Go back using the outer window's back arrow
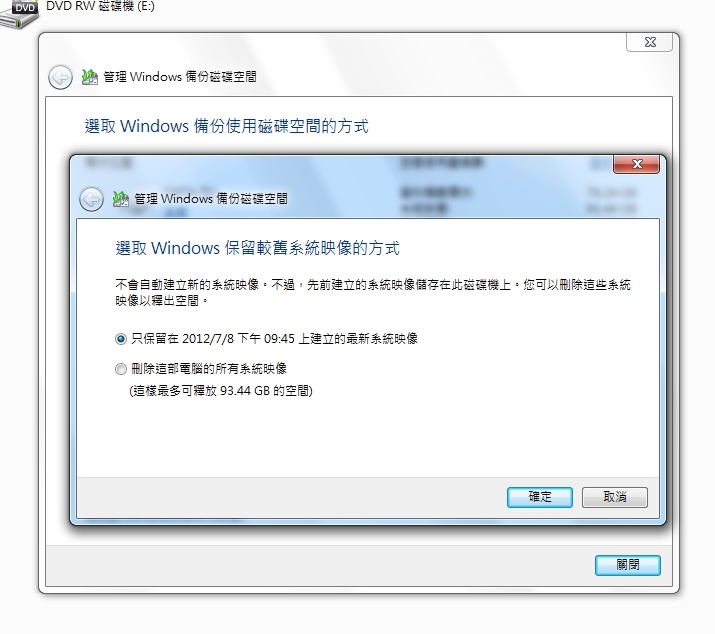Image resolution: width=715 pixels, height=634 pixels. (60, 77)
